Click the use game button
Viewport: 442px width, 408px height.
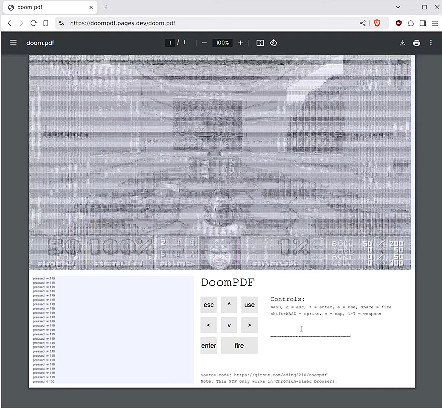(249, 305)
